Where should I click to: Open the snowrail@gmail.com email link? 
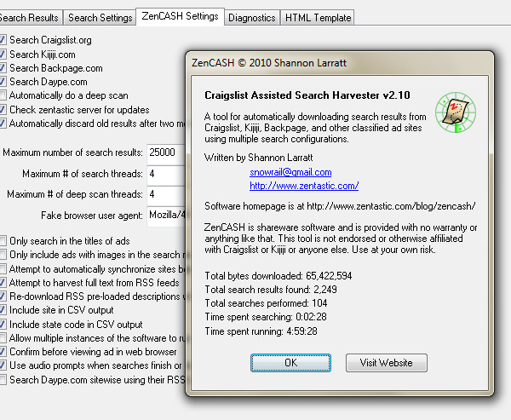point(290,172)
